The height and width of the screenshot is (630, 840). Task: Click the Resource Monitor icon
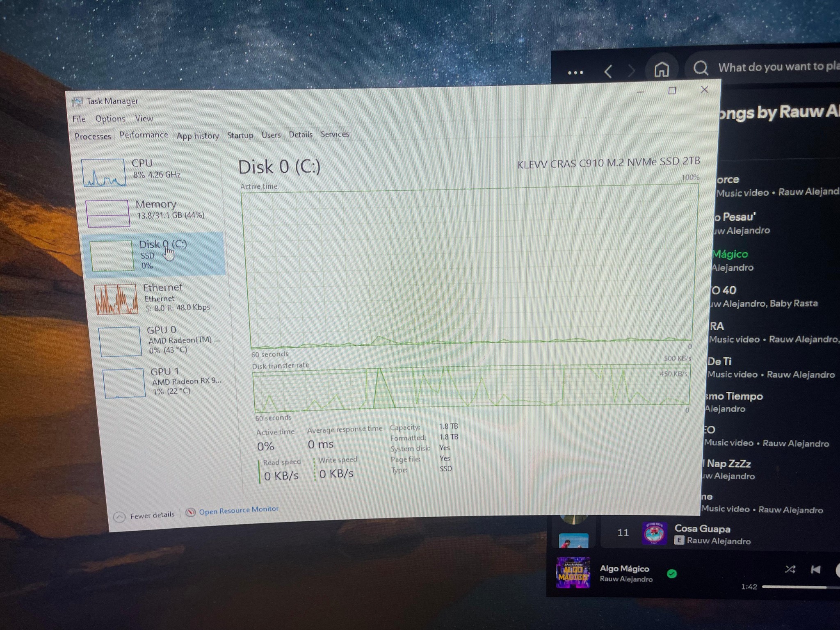coord(190,513)
